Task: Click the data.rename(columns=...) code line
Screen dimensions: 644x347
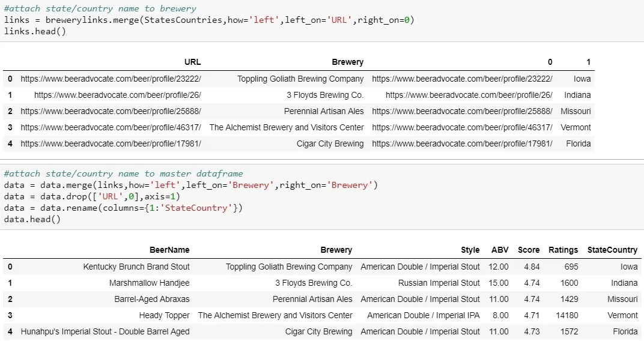Action: pos(123,208)
